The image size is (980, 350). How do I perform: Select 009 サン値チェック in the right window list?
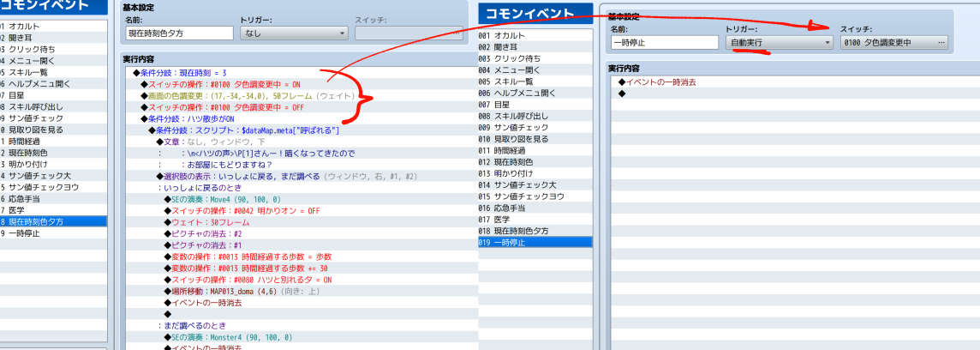535,127
